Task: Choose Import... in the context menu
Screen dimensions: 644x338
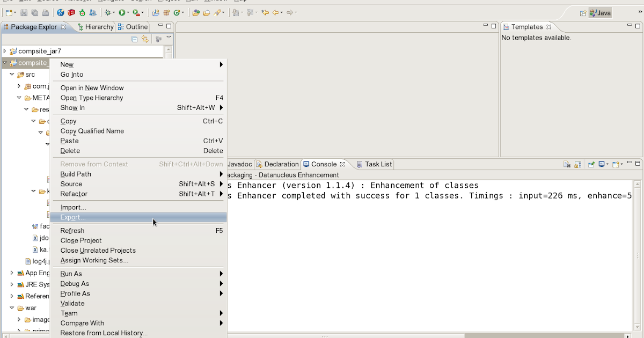Action: click(x=138, y=207)
